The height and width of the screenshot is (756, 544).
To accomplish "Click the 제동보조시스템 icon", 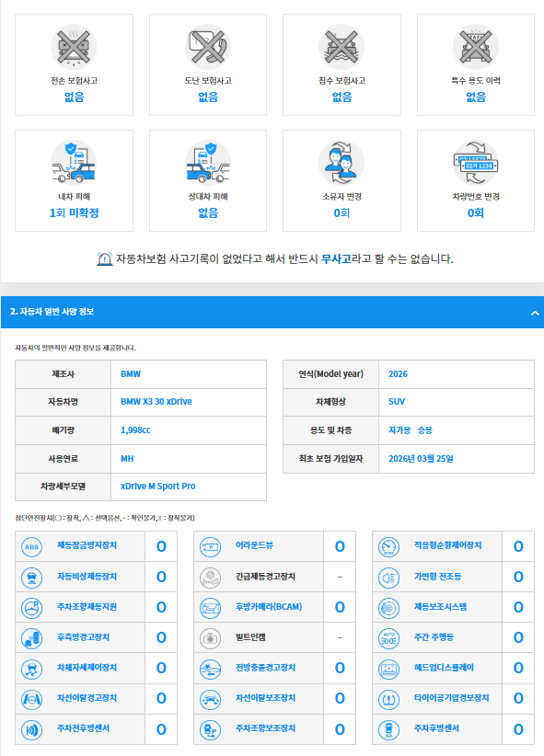I will click(389, 608).
